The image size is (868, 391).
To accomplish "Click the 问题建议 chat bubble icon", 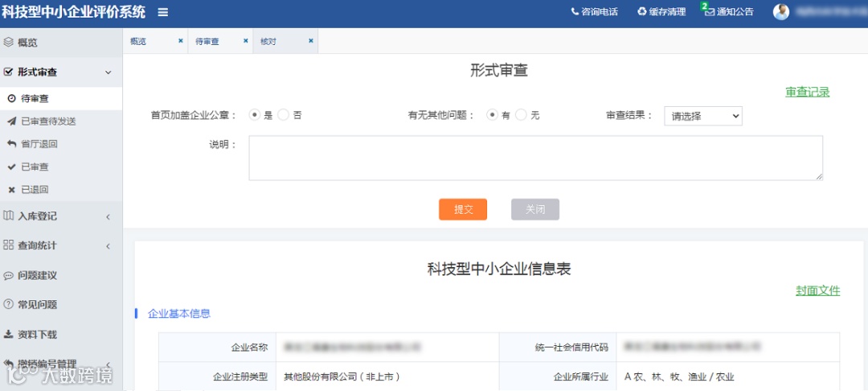I will [x=8, y=275].
